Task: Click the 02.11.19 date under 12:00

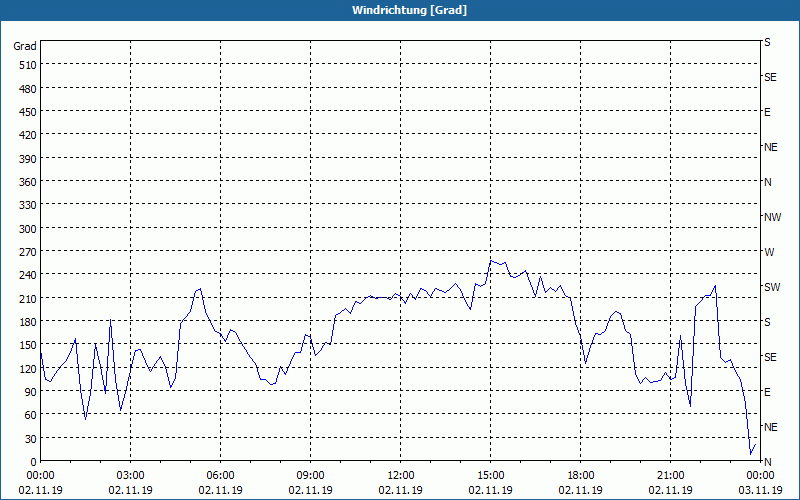Action: [401, 490]
